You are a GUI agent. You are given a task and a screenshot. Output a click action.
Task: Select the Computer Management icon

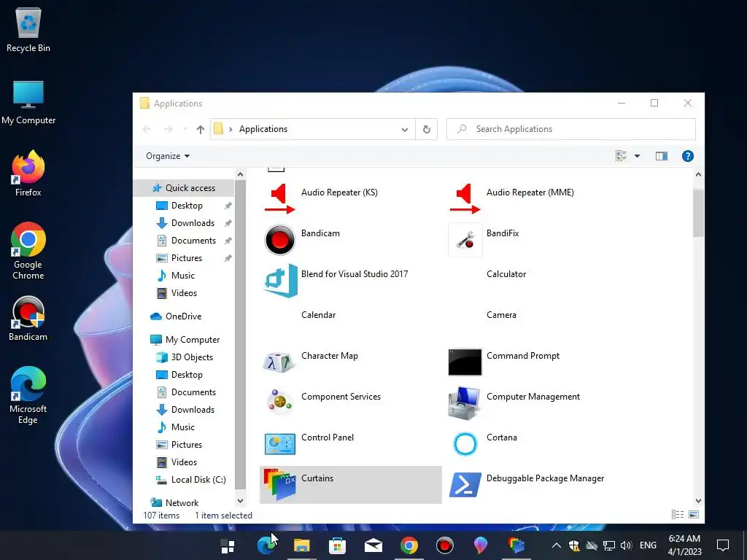pos(465,402)
